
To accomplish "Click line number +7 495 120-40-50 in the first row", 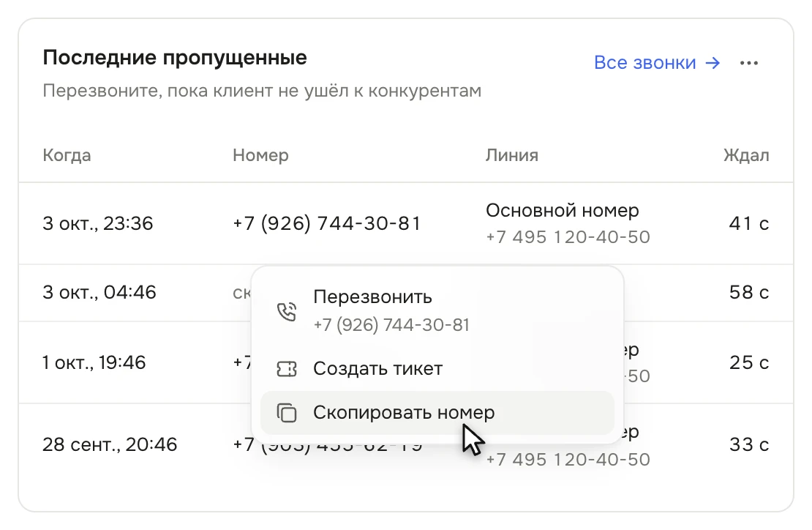I will tap(568, 237).
